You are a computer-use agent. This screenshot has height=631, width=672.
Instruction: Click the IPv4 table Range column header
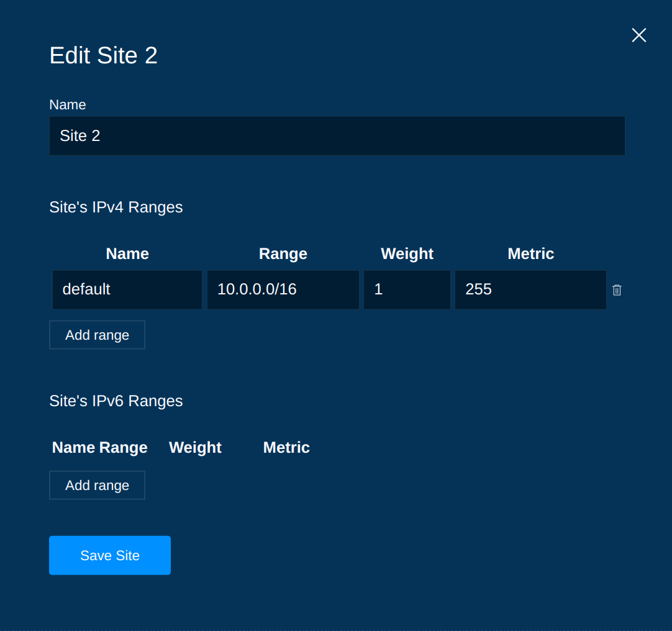[283, 253]
